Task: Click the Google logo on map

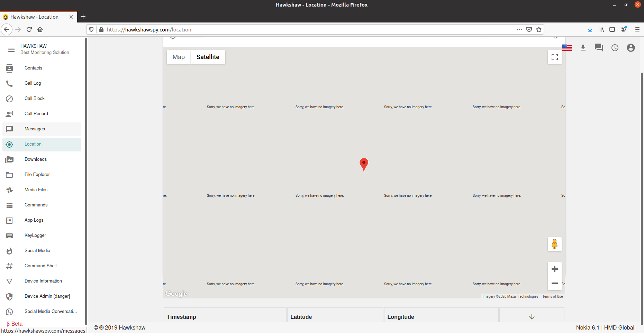Action: coord(176,294)
